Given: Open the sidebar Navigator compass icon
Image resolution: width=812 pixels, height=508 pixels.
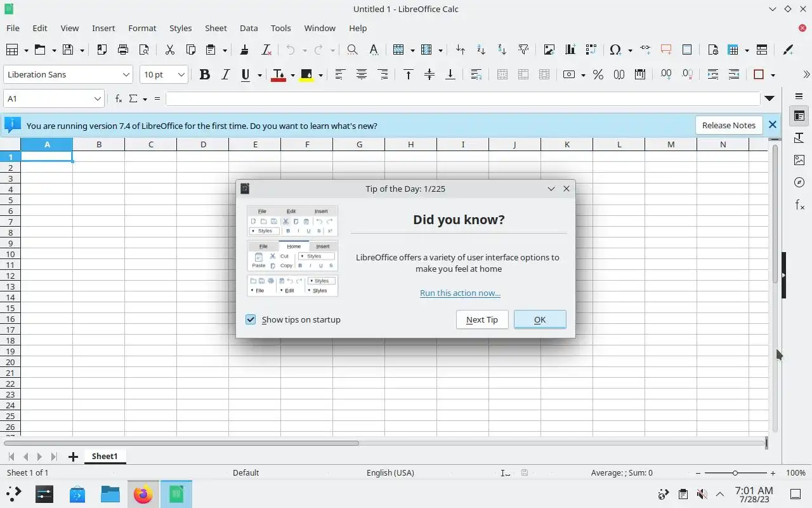Looking at the screenshot, I should [799, 182].
